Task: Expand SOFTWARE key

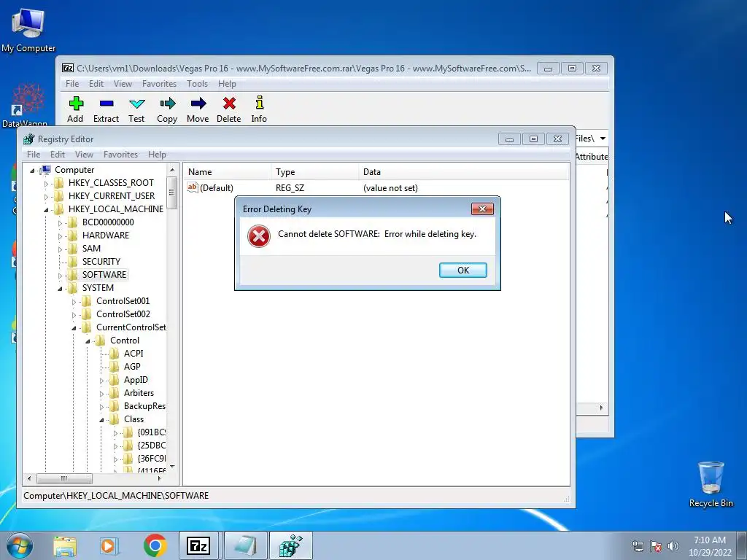Action: point(60,275)
